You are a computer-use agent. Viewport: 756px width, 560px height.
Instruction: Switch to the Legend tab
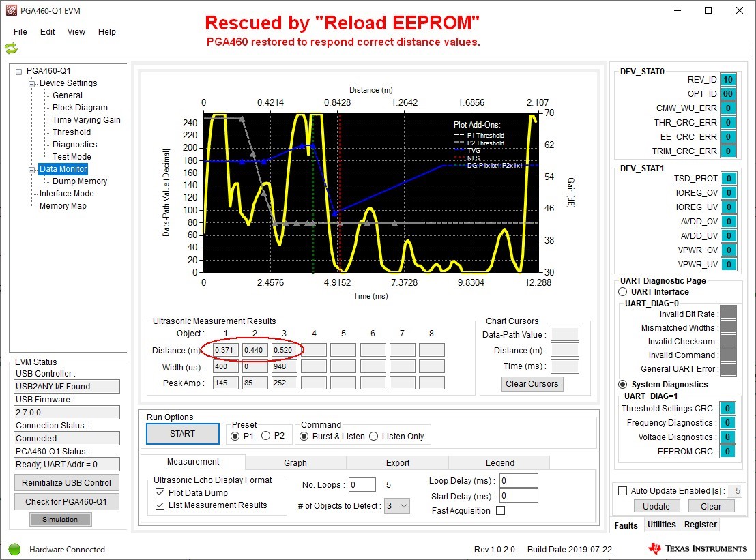500,462
